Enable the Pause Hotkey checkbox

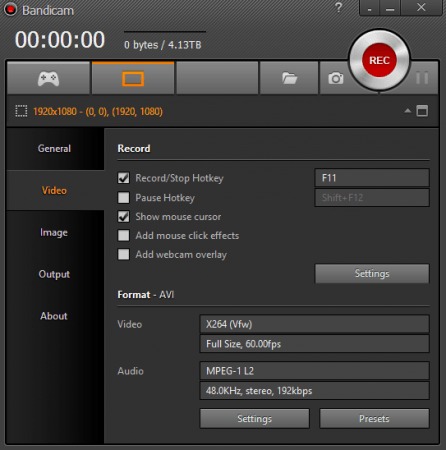[x=124, y=197]
